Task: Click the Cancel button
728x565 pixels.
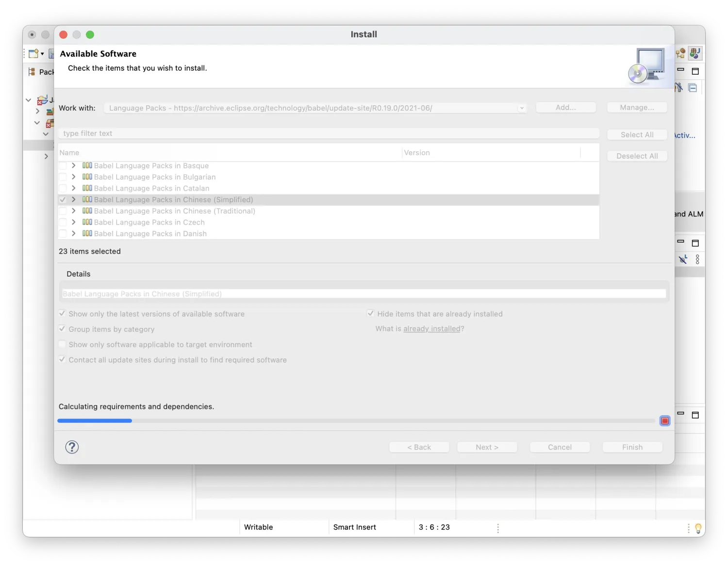Action: click(x=560, y=447)
